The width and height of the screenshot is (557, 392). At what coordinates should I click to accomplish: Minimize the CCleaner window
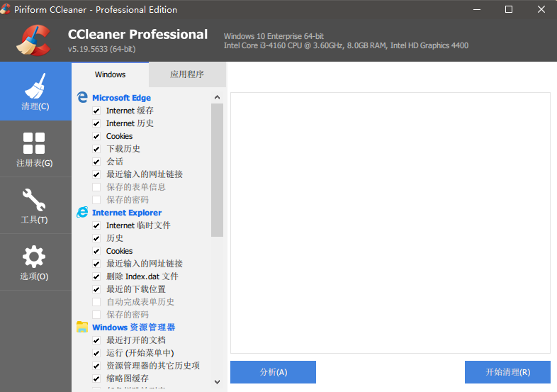coord(477,9)
